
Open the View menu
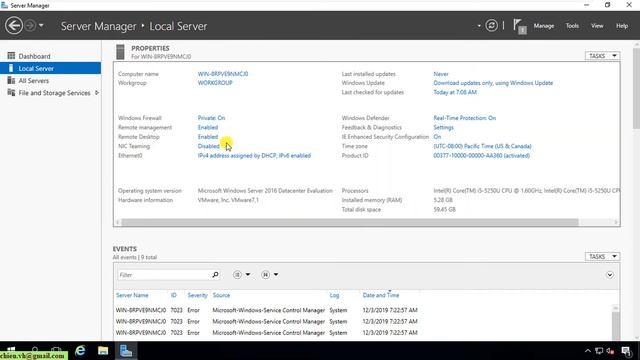pyautogui.click(x=597, y=26)
